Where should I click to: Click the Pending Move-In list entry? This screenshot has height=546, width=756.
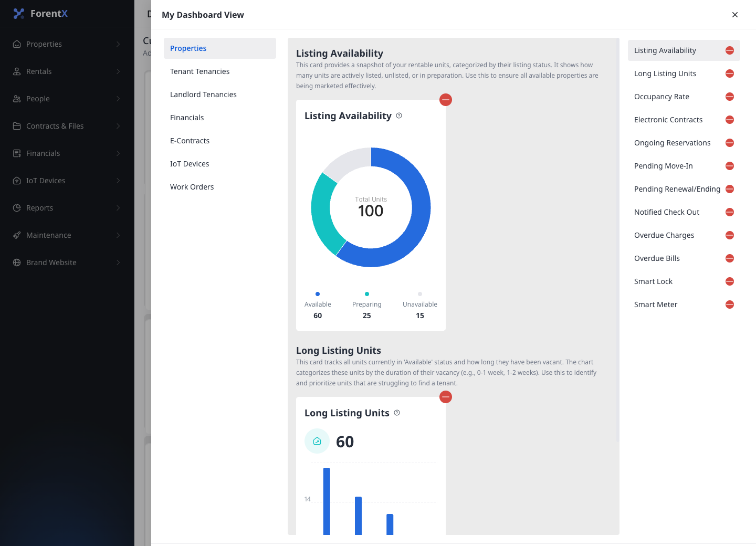[684, 166]
